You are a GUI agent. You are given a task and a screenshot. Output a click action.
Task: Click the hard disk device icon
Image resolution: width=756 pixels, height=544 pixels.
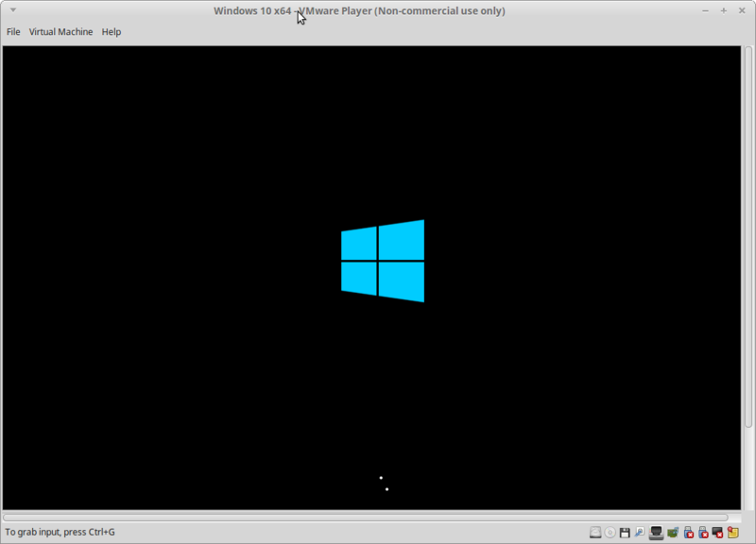tap(595, 533)
